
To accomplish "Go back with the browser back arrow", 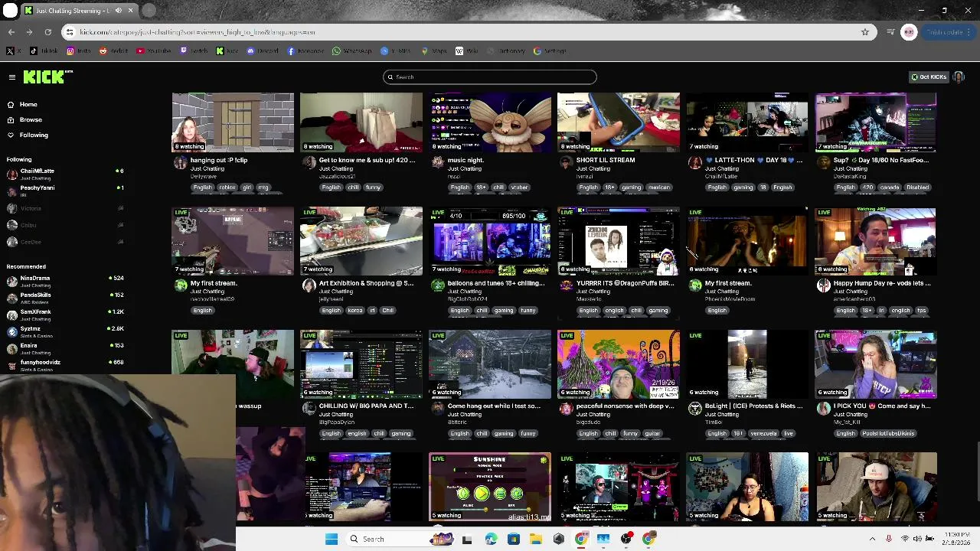I will [x=11, y=32].
